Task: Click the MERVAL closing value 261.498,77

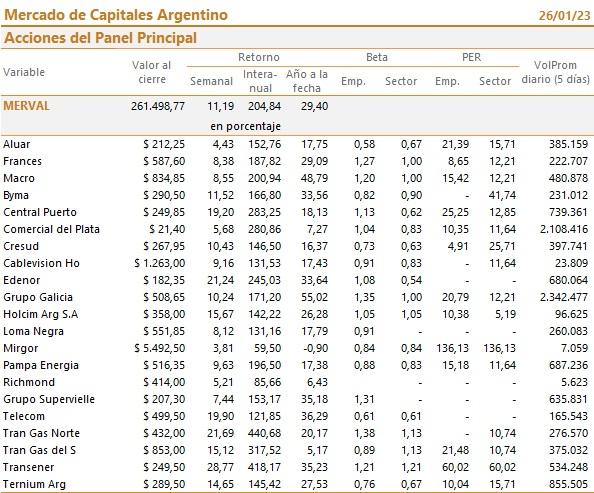Action: pos(158,106)
